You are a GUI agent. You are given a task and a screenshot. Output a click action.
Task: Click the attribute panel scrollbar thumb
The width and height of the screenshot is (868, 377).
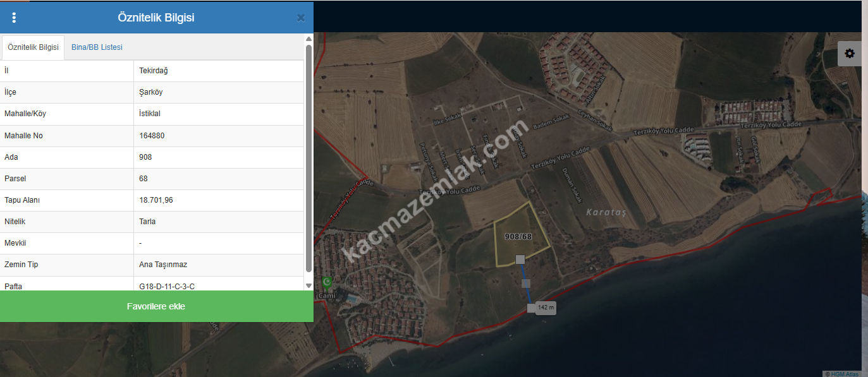[309, 158]
